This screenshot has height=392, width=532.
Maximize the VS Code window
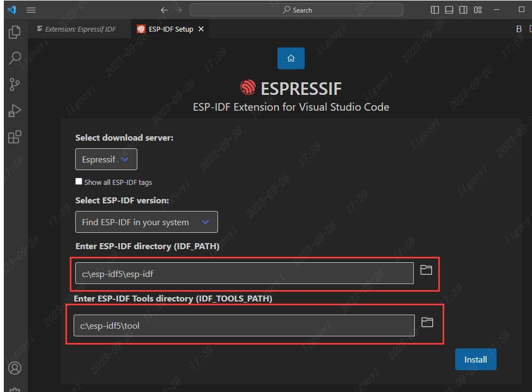522,9
